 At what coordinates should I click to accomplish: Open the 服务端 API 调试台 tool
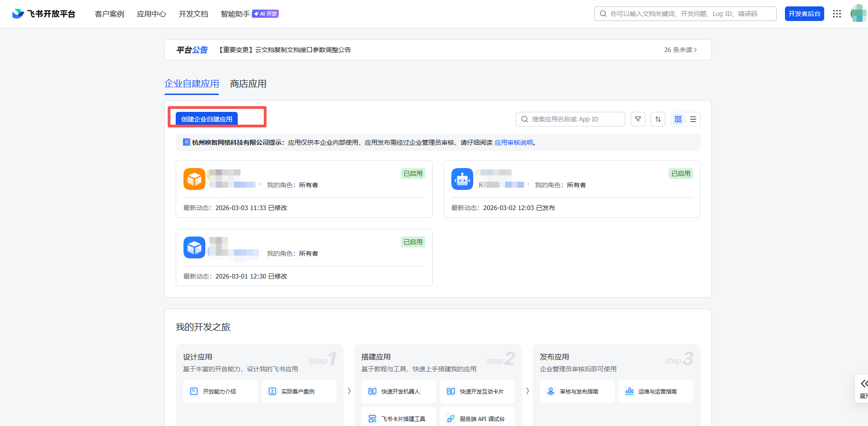click(x=477, y=418)
